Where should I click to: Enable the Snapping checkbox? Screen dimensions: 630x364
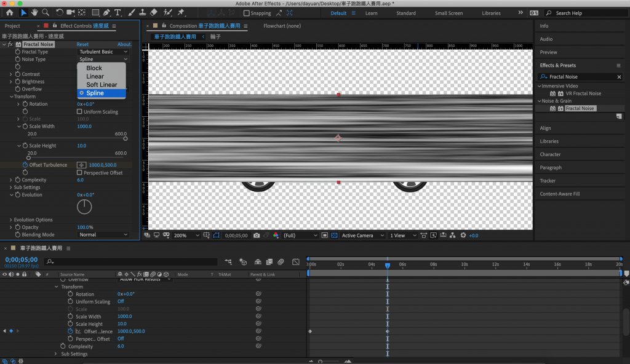tap(247, 13)
